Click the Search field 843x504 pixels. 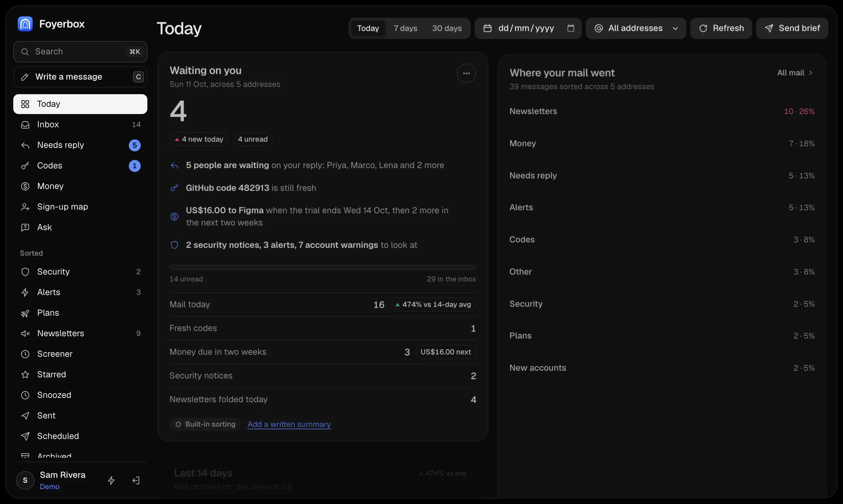coord(80,52)
